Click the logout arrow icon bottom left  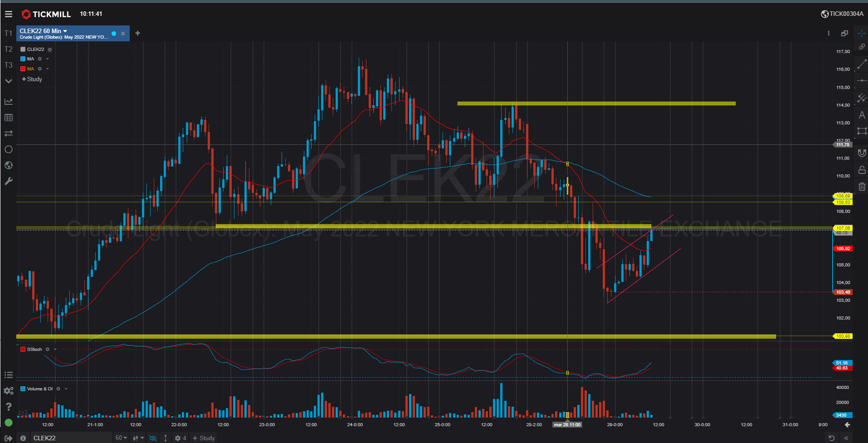(x=8, y=438)
